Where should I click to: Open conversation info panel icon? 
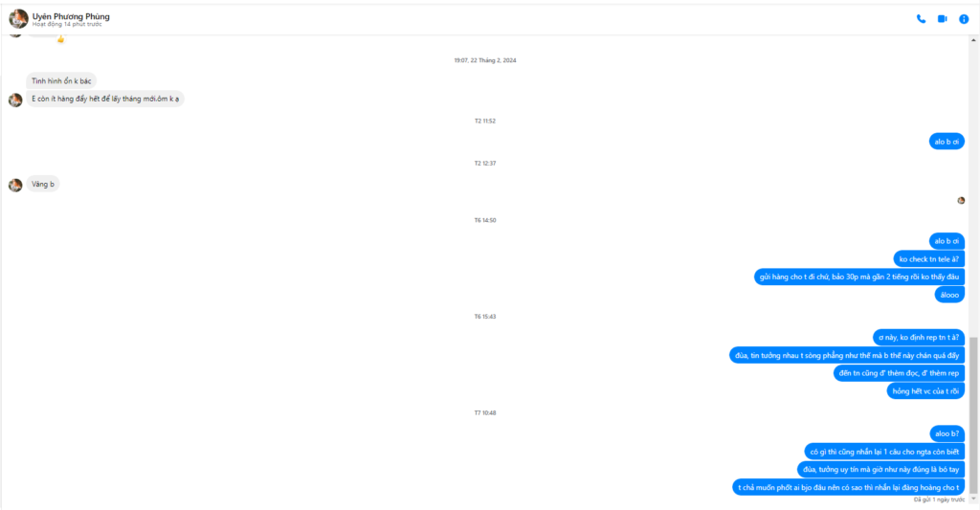click(964, 19)
